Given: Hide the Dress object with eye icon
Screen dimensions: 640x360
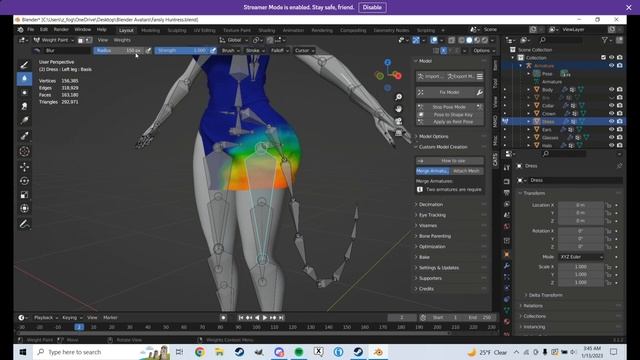Looking at the screenshot, I should click(x=611, y=121).
